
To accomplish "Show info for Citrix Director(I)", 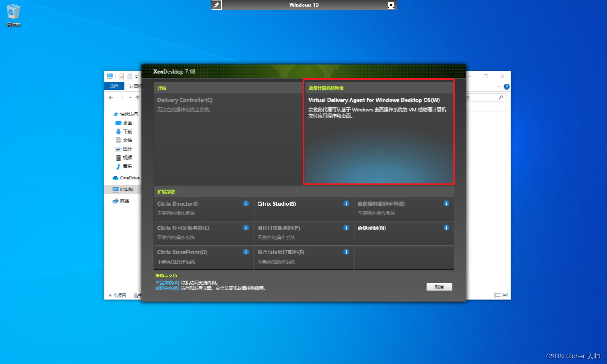I will pos(246,203).
